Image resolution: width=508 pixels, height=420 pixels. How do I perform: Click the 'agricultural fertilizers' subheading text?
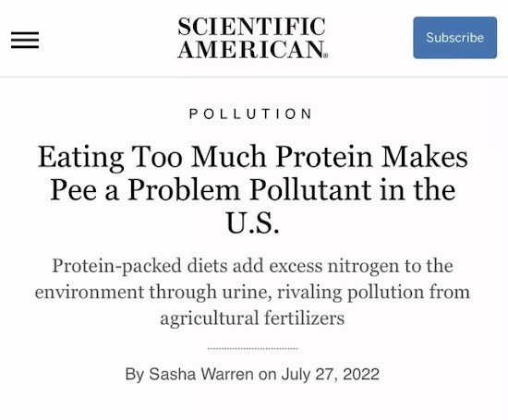click(252, 318)
